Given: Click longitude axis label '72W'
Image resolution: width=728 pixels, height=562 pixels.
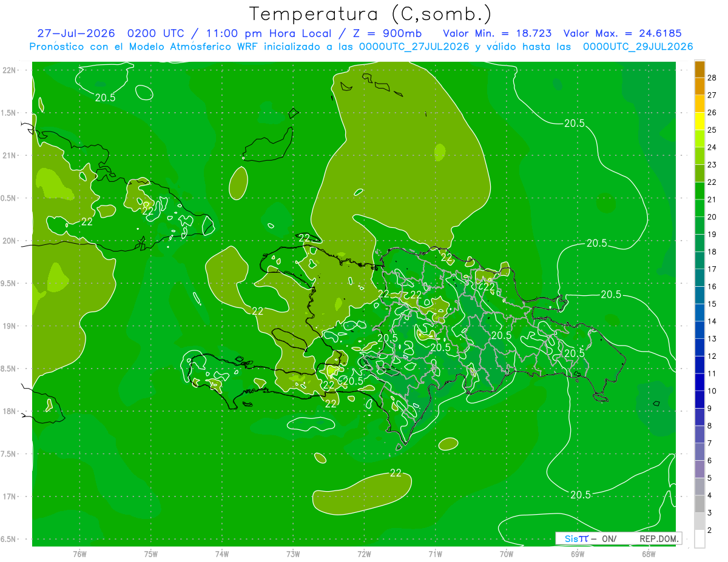Looking at the screenshot, I should click(365, 554).
